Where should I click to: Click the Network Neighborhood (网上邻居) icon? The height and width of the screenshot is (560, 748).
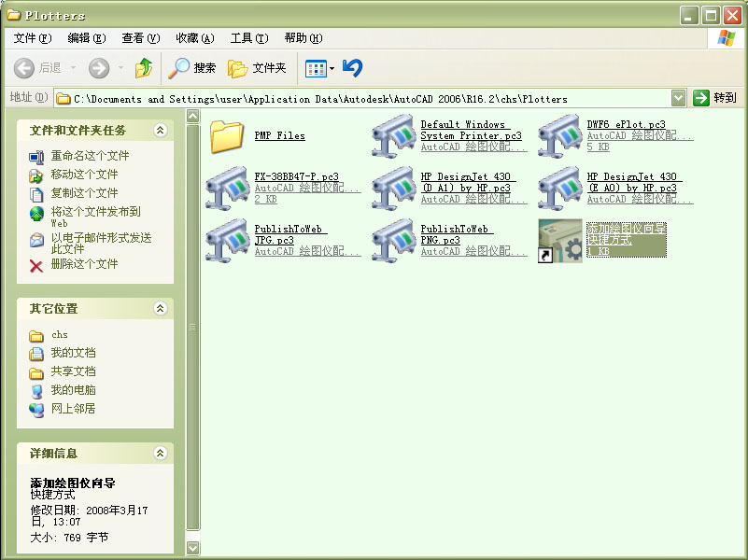(36, 410)
